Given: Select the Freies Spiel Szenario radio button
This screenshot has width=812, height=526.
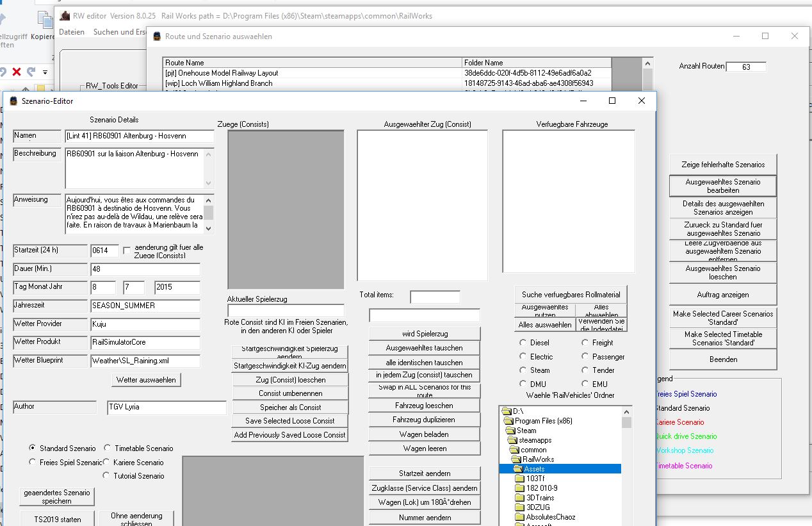Looking at the screenshot, I should point(33,462).
